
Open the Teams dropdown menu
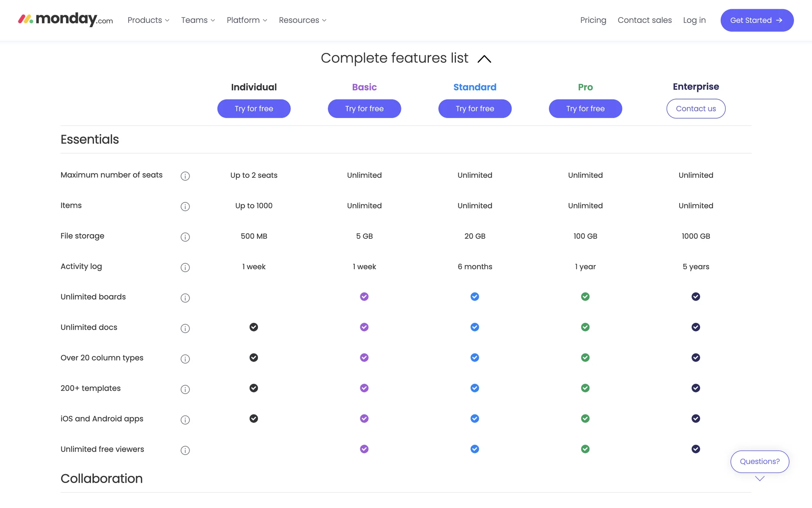(x=198, y=20)
